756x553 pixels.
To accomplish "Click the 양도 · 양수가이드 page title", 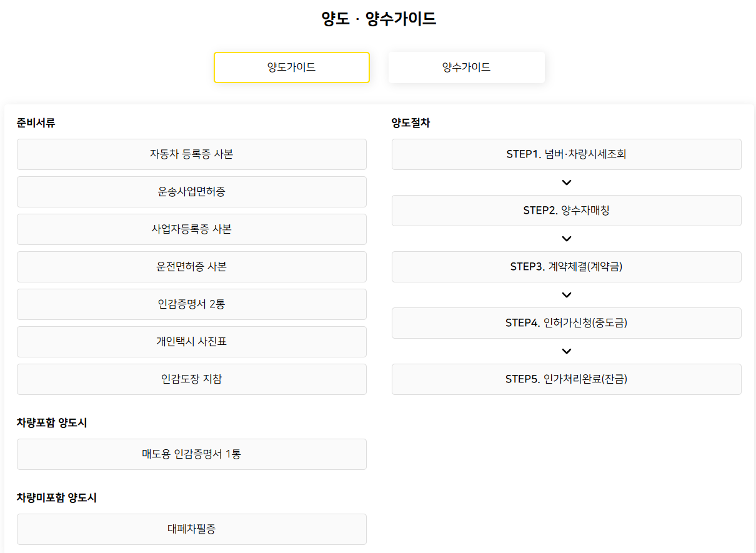I will click(x=377, y=19).
